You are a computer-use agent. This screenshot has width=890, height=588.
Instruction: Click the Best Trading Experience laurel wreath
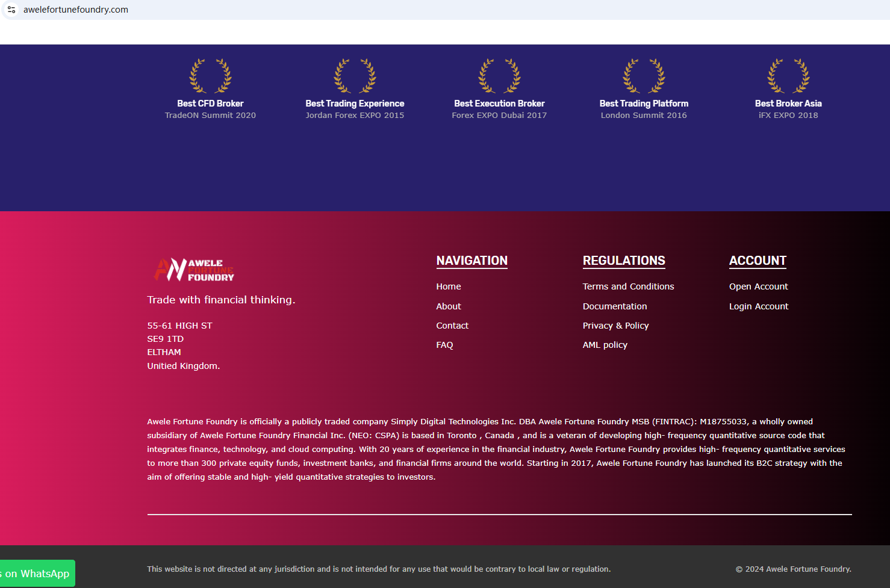point(355,76)
